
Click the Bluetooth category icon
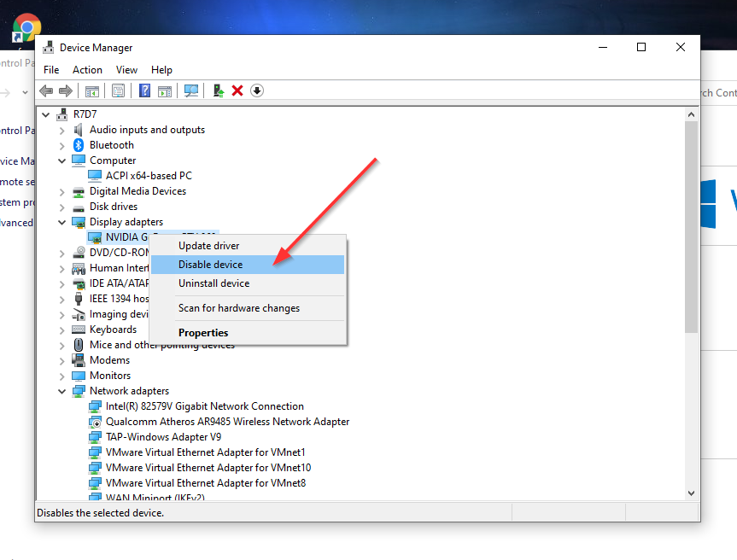point(79,145)
